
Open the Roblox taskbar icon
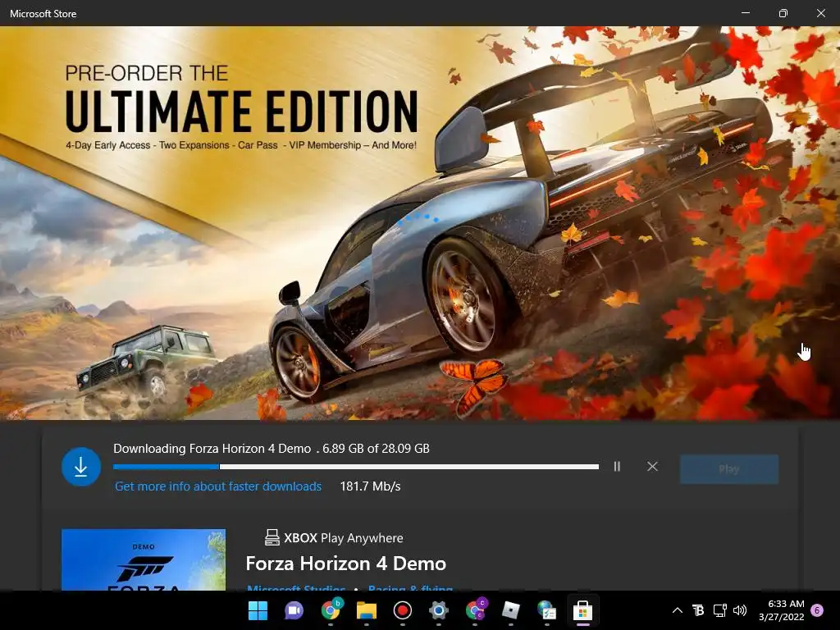(x=510, y=610)
